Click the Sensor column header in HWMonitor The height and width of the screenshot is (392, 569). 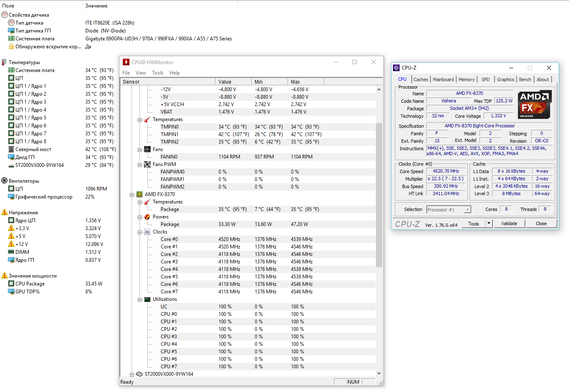coord(168,82)
